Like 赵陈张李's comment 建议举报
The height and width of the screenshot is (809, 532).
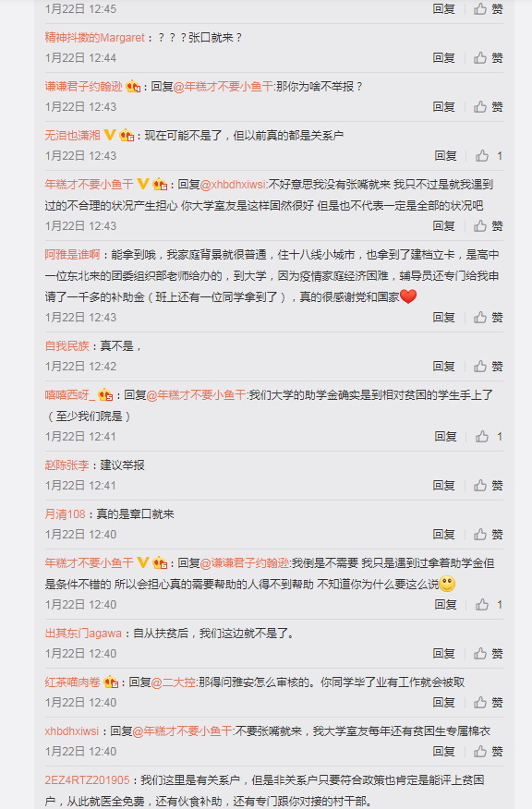tap(489, 486)
